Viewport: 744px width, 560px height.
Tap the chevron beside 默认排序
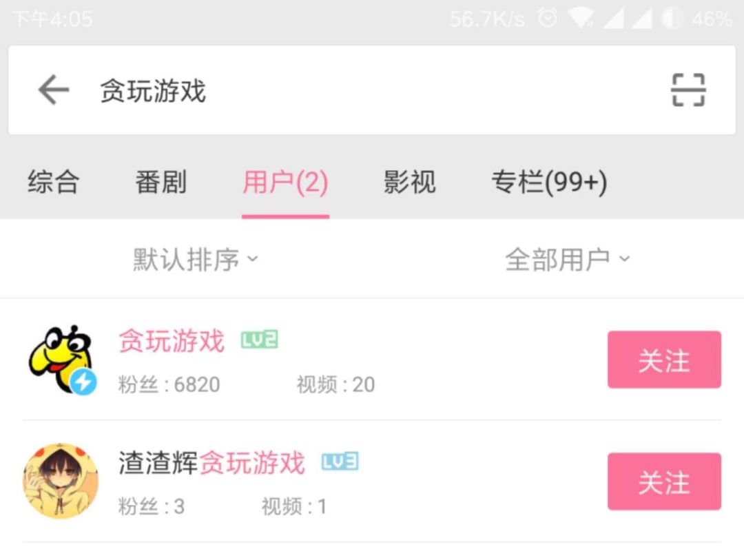253,258
